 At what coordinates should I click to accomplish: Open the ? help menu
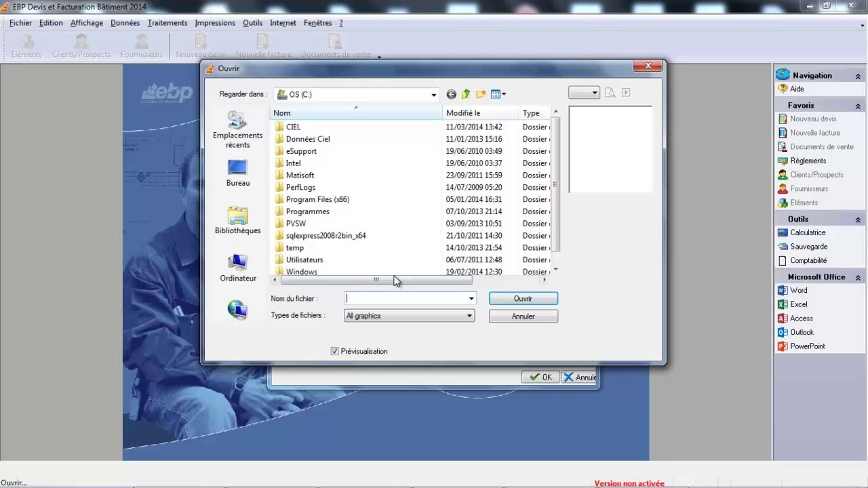click(341, 23)
